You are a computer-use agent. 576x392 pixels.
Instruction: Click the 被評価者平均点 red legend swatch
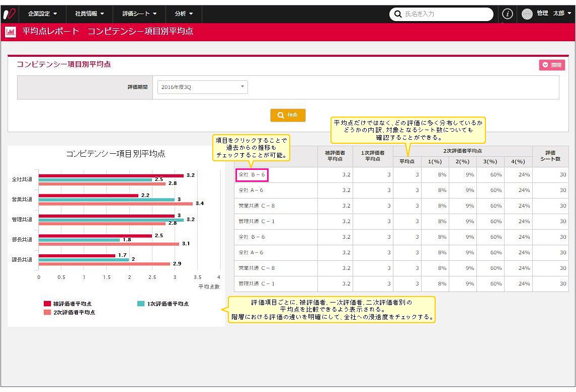tap(47, 304)
